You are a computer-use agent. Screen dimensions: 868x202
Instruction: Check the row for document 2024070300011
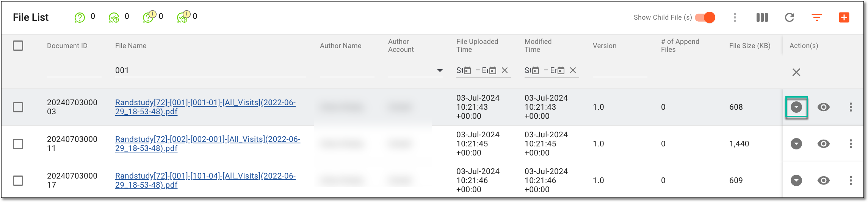point(18,144)
